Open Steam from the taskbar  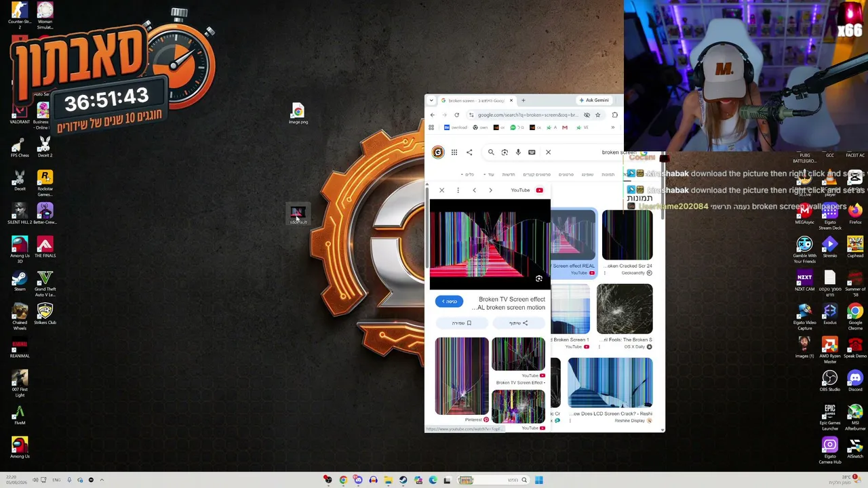pos(403,480)
